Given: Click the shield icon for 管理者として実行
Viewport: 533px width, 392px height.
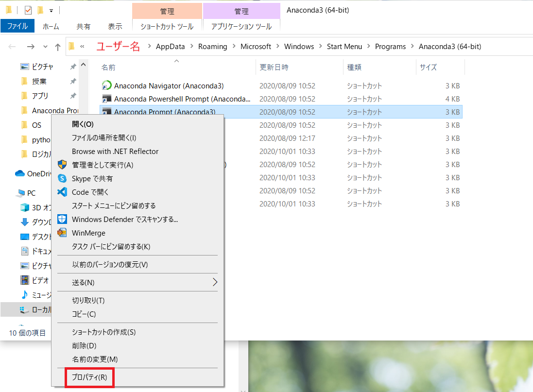Looking at the screenshot, I should [62, 165].
